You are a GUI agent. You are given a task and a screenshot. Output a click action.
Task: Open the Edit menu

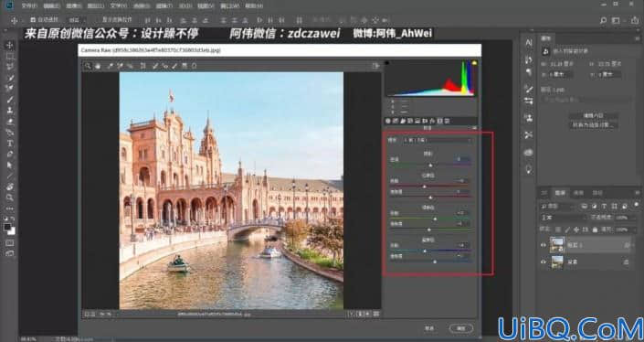click(51, 5)
